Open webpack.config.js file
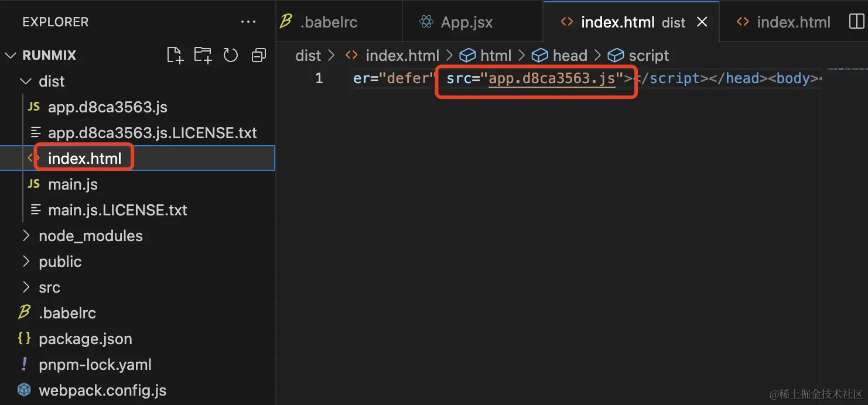This screenshot has width=868, height=405. click(x=137, y=390)
